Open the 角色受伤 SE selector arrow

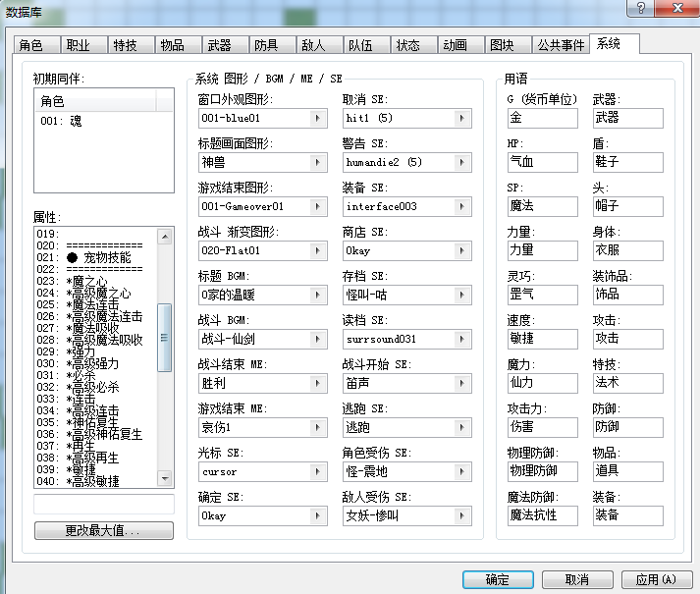point(462,472)
